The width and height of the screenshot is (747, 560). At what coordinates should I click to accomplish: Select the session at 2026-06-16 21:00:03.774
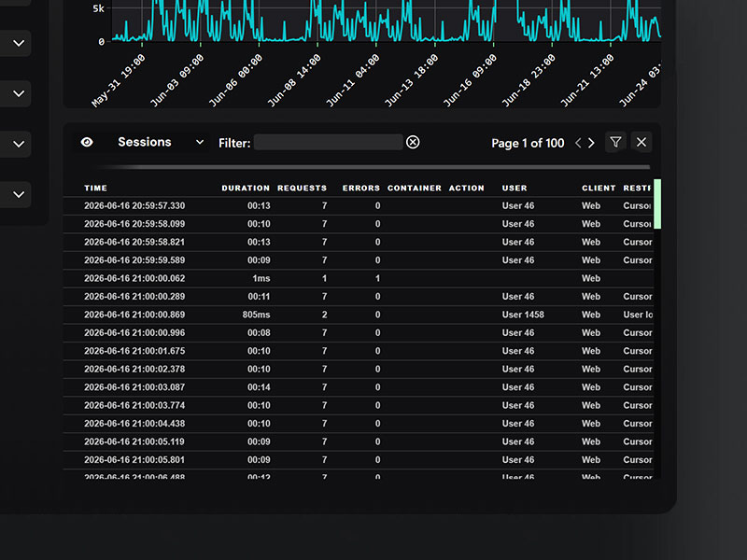[359, 405]
